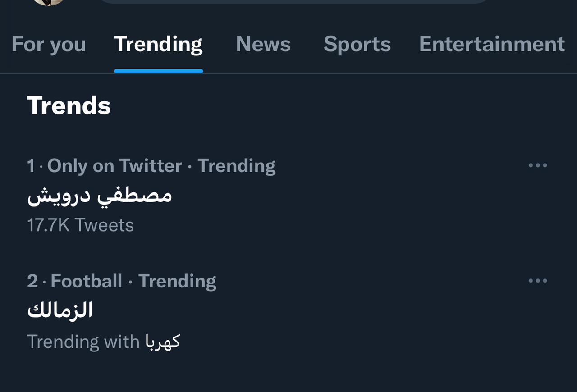
Task: Click the search bar at the top
Action: click(x=293, y=1)
